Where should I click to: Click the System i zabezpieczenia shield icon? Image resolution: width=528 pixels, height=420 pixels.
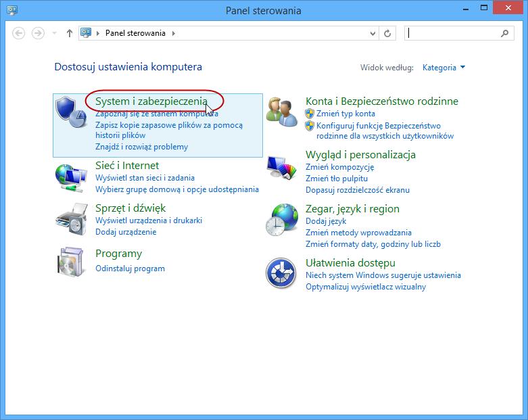pos(71,112)
